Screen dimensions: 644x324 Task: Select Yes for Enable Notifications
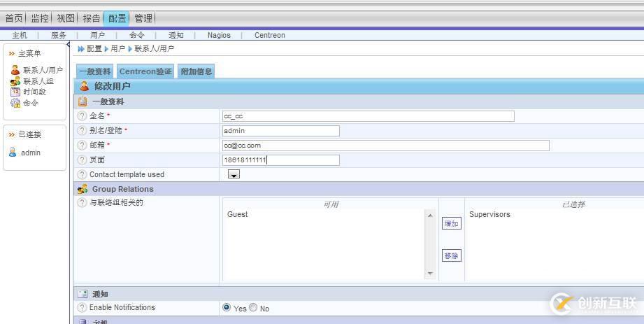point(227,307)
